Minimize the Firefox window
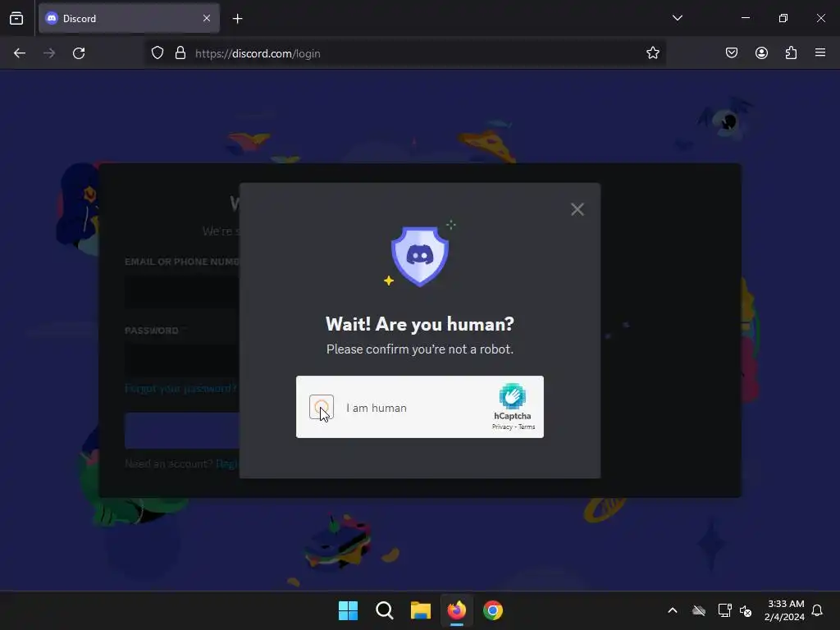 [746, 18]
